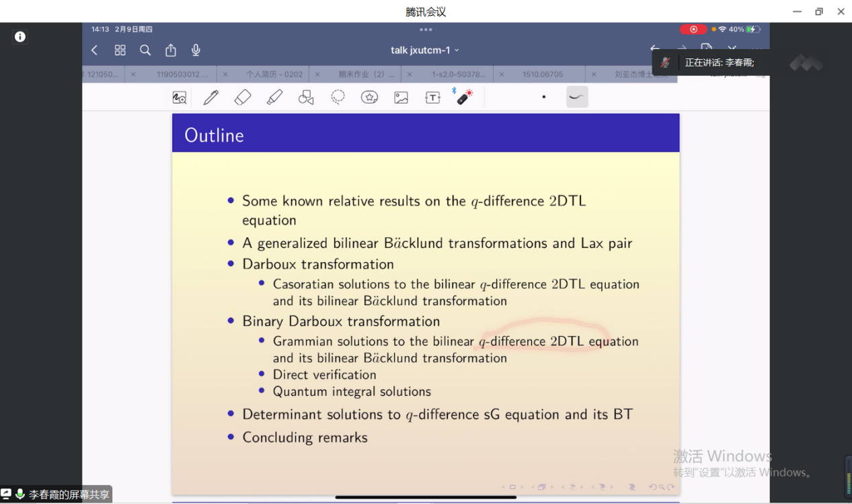The height and width of the screenshot is (504, 852).
Task: Tap the microphone recording icon
Action: tap(196, 50)
